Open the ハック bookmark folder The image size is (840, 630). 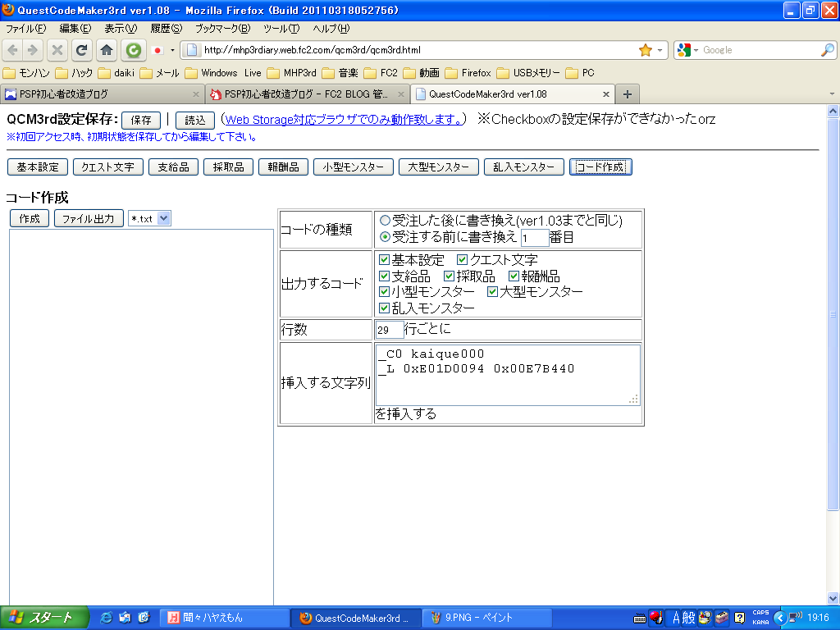coord(74,73)
